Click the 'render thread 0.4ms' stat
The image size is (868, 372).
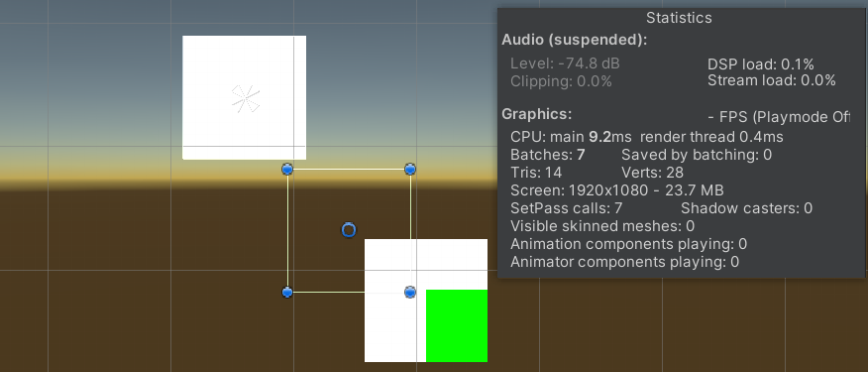pyautogui.click(x=711, y=137)
